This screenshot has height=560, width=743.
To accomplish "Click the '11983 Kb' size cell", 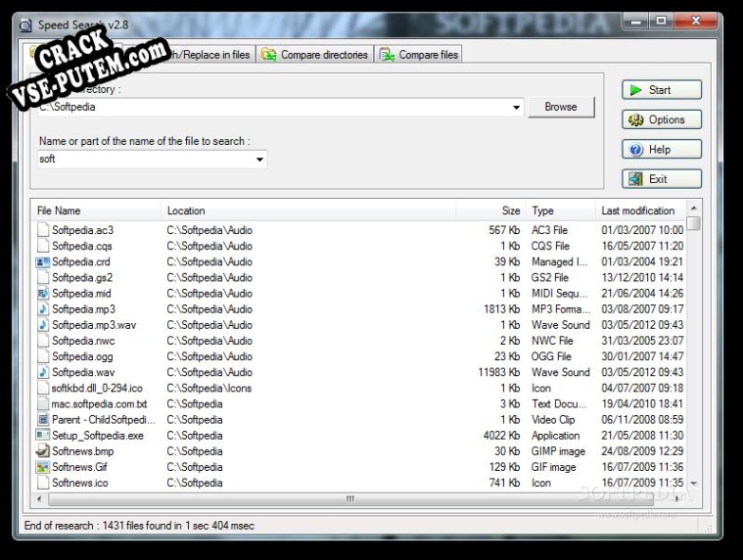I will 499,372.
